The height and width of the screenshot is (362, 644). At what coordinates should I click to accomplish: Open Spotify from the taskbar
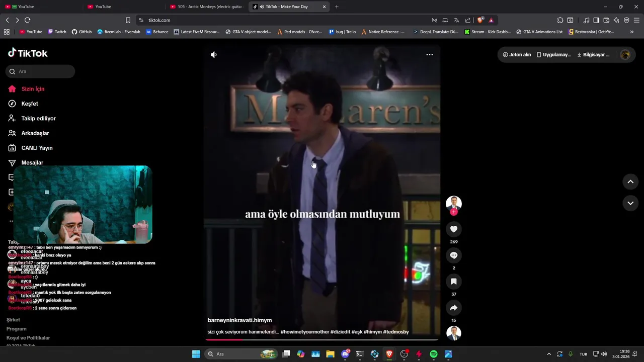pos(434,354)
